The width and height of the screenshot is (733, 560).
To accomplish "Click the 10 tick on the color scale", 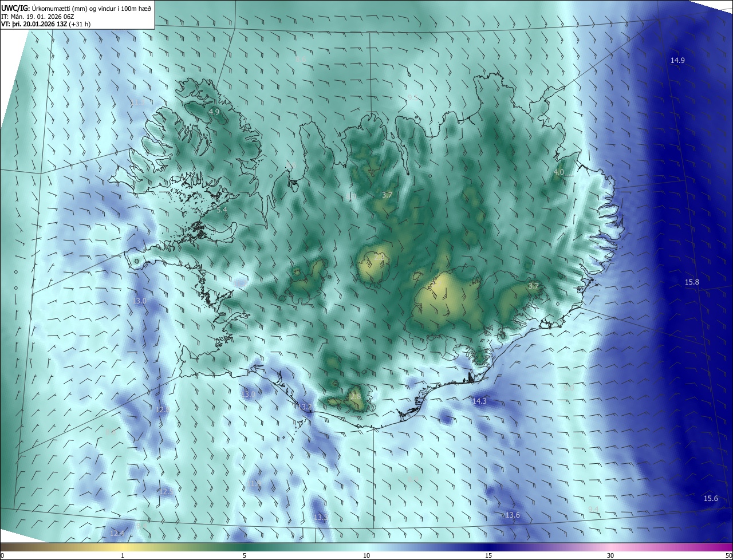I will point(366,555).
